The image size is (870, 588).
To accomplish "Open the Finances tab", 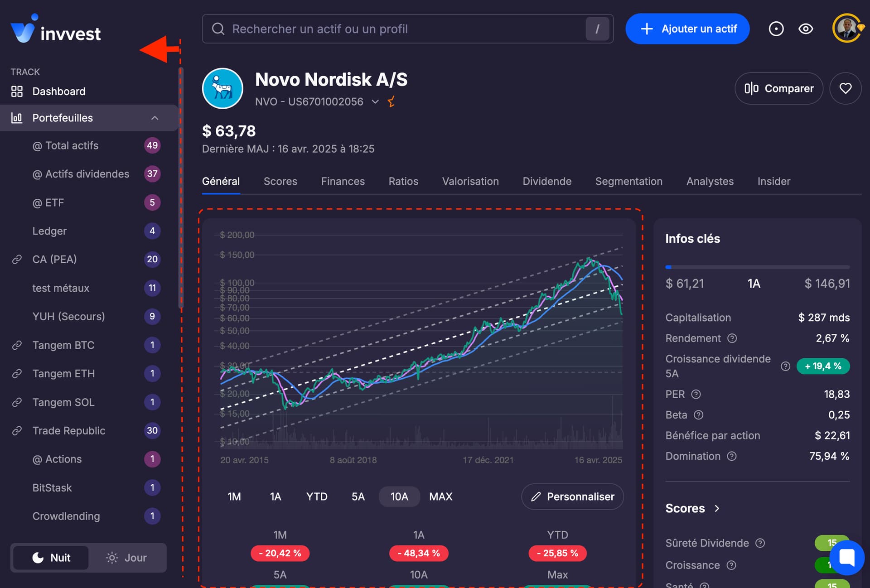I will point(343,181).
